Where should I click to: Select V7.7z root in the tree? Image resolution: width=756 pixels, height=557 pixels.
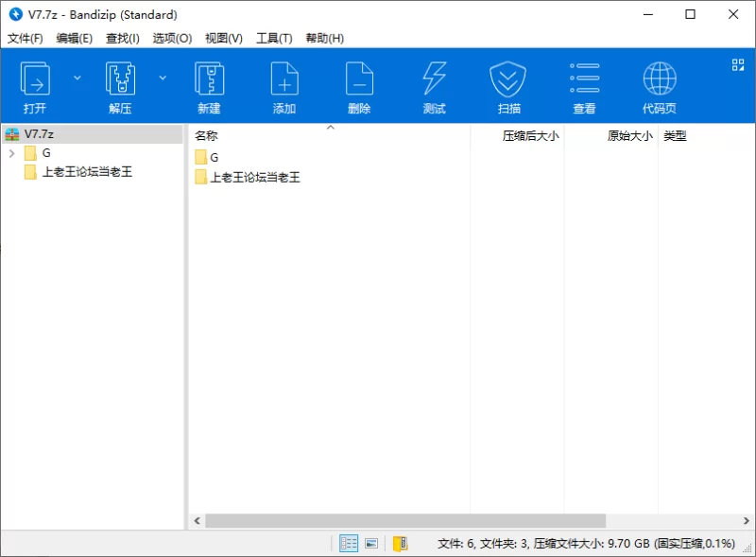point(93,133)
